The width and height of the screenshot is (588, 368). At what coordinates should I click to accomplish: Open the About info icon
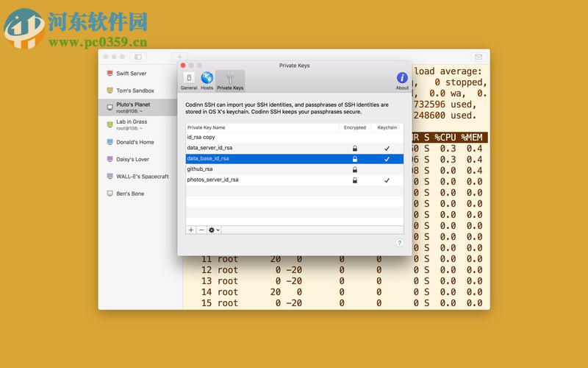point(402,81)
